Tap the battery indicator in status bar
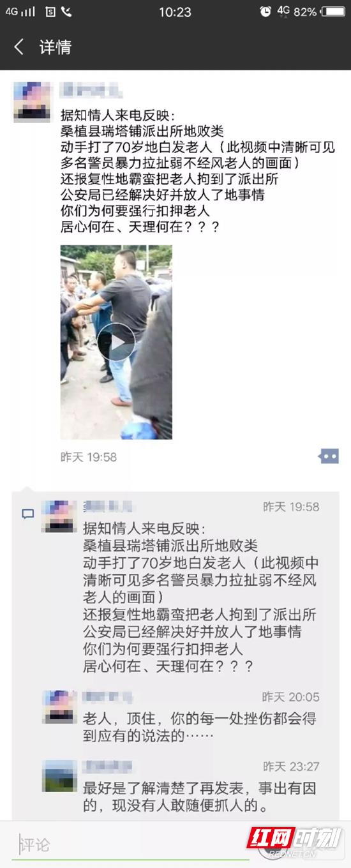This screenshot has width=351, height=868. click(333, 11)
